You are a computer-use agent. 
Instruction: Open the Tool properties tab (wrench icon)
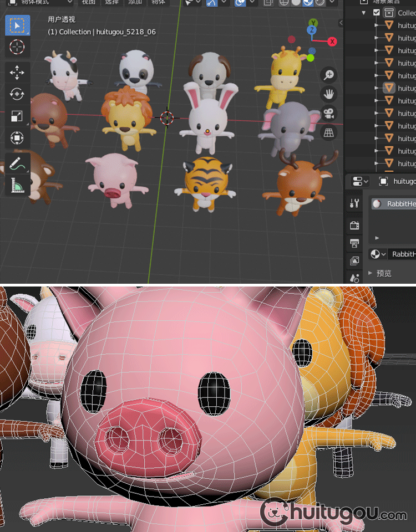(x=354, y=203)
